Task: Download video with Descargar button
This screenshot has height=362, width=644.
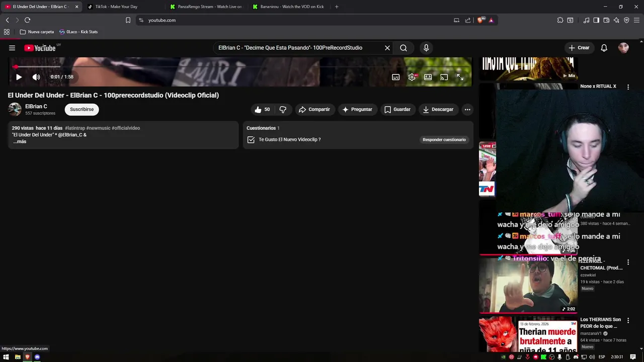Action: click(x=438, y=109)
